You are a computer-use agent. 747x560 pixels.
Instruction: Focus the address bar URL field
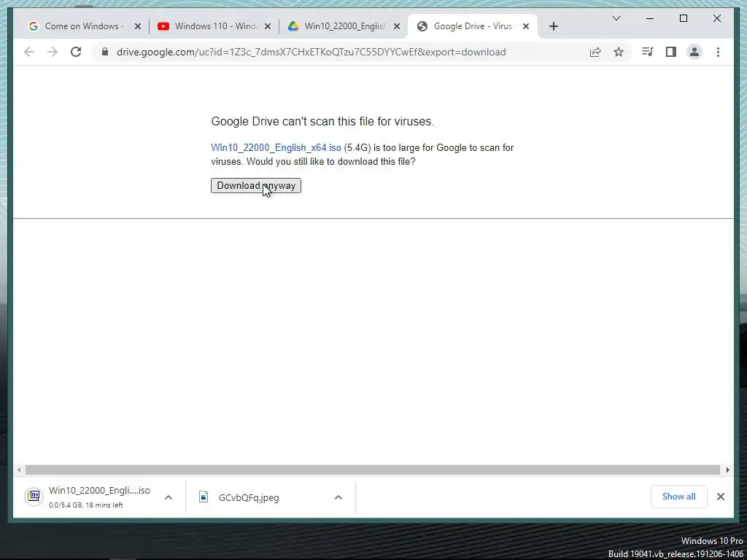point(311,52)
